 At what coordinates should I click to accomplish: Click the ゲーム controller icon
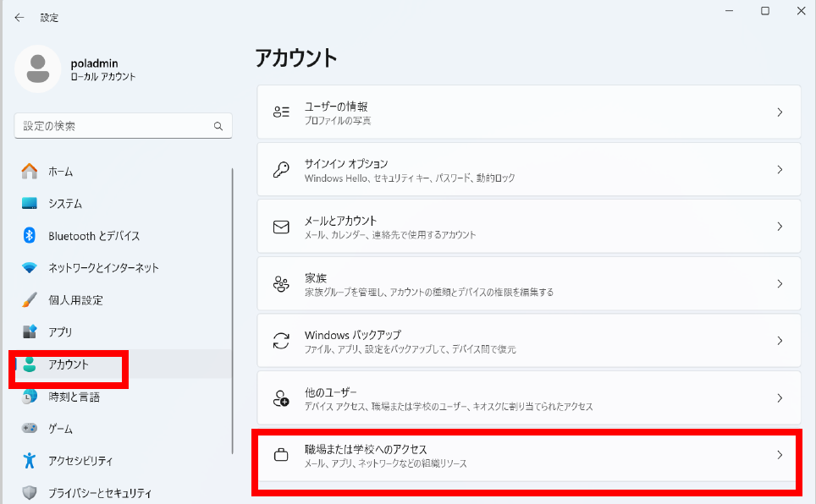click(30, 428)
